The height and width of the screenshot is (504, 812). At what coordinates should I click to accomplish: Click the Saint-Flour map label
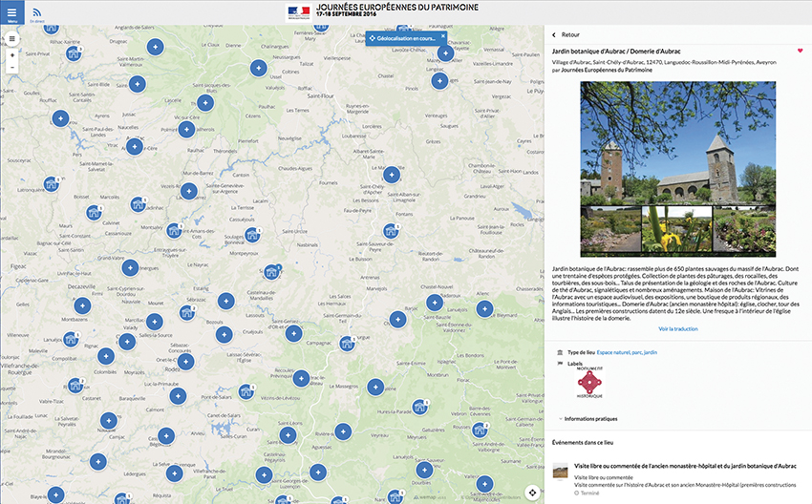[x=321, y=95]
